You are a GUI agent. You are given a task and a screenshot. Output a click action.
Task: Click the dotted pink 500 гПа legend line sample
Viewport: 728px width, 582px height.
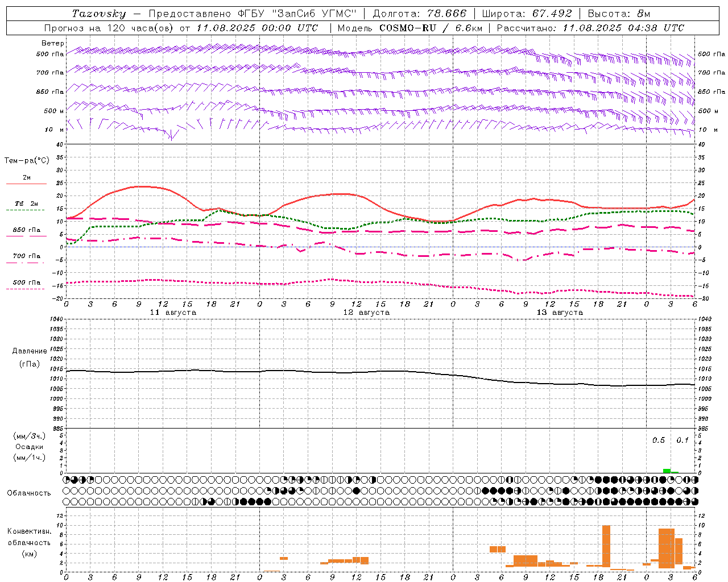point(26,289)
